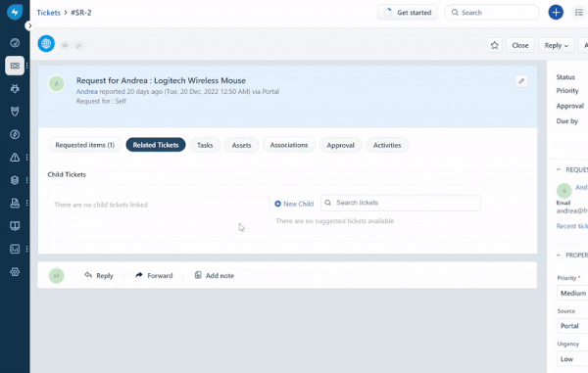Click Forward in the conversation bar
Image resolution: width=588 pixels, height=373 pixels.
click(x=154, y=276)
